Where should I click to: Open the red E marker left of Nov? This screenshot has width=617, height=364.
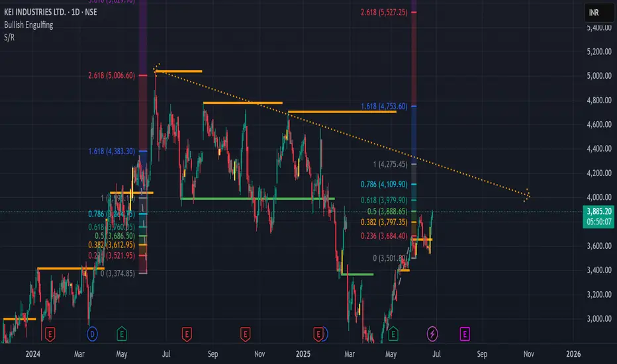coord(245,334)
